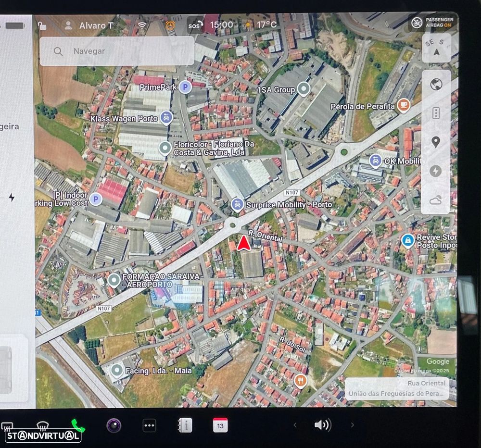Viewport: 481px width, 448px height.
Task: Toggle traffic light layer icon
Action: coord(436,113)
